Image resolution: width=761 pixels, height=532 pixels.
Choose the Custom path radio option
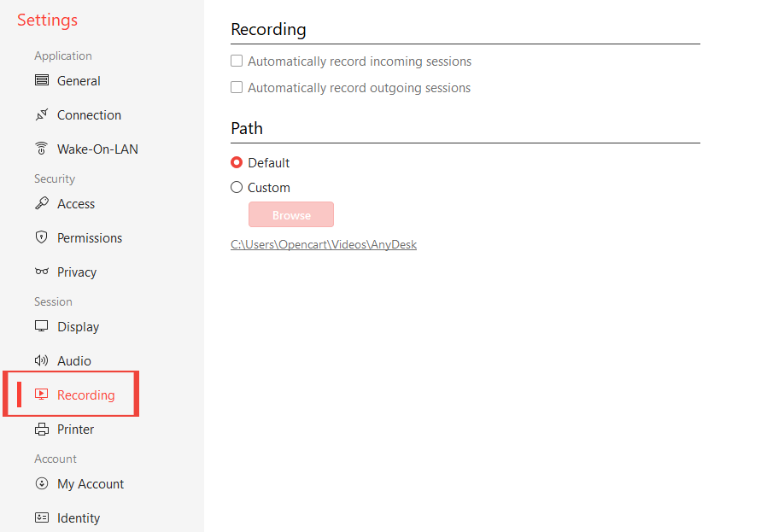click(237, 188)
